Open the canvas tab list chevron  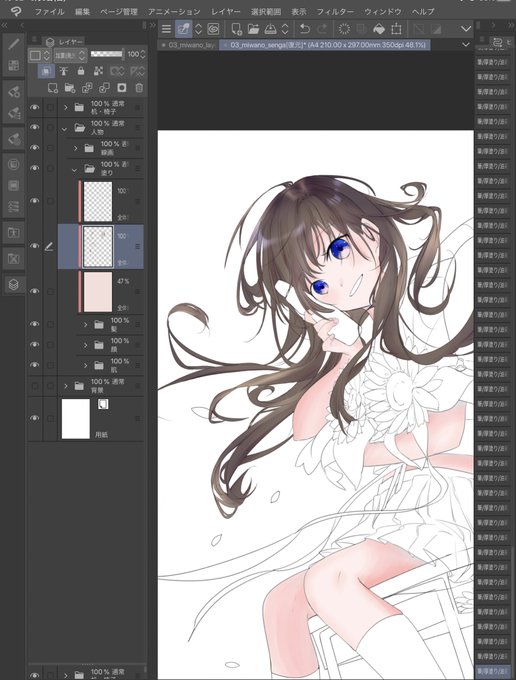pyautogui.click(x=466, y=45)
